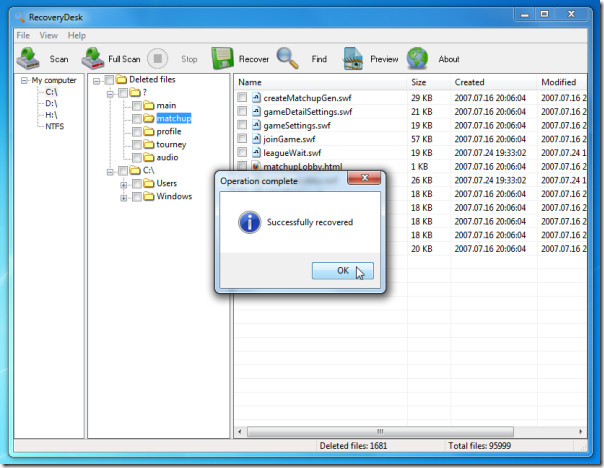The image size is (604, 468).
Task: Click the Scan drive icon
Action: coord(27,58)
